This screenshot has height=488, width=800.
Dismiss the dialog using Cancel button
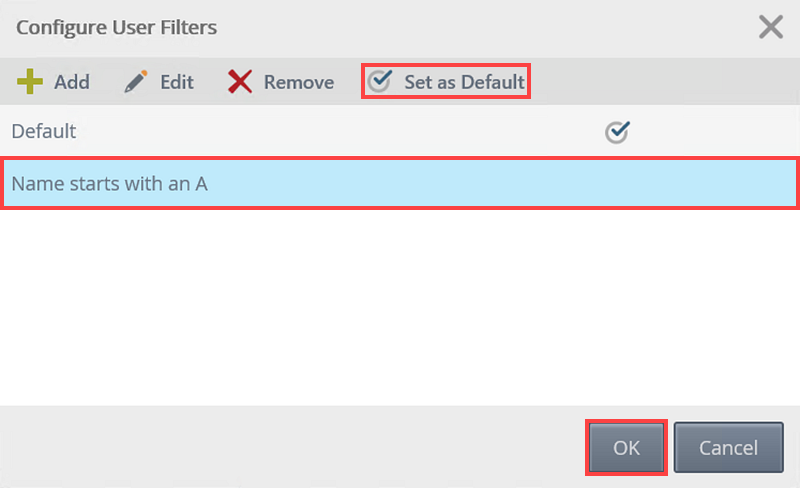pos(729,448)
